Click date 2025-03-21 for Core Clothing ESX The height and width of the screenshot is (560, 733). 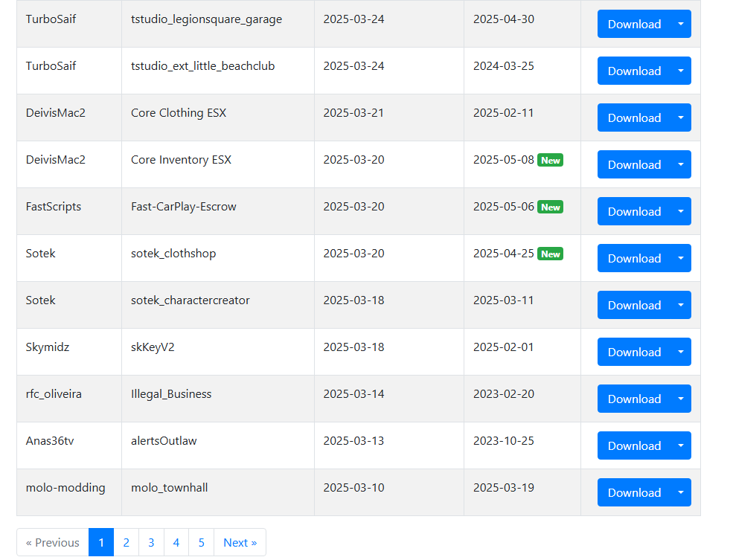pyautogui.click(x=353, y=113)
